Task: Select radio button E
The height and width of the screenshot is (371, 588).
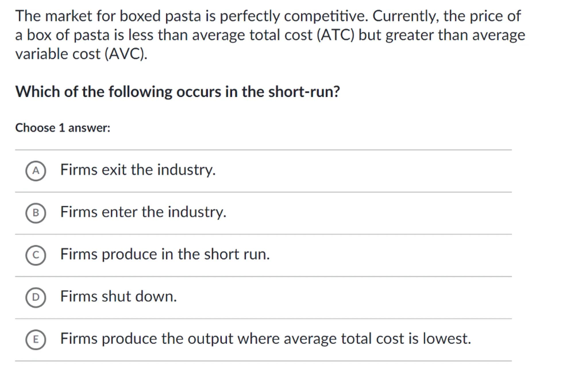Action: click(x=36, y=339)
